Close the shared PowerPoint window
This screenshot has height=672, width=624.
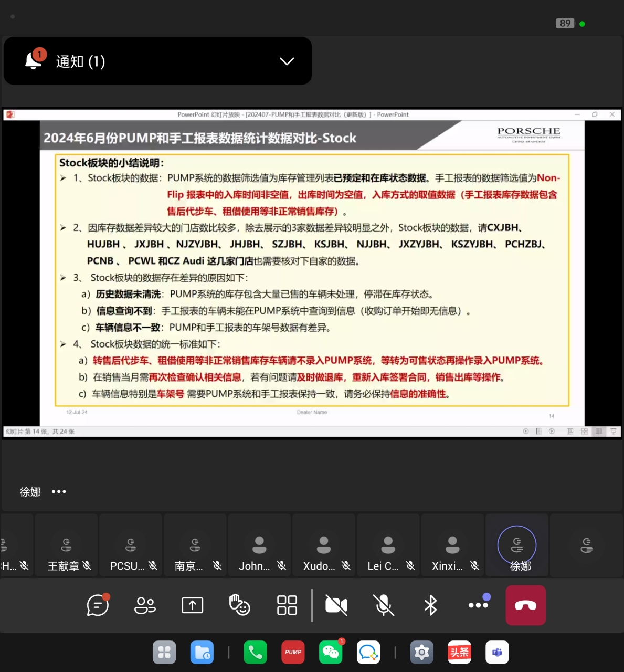612,114
